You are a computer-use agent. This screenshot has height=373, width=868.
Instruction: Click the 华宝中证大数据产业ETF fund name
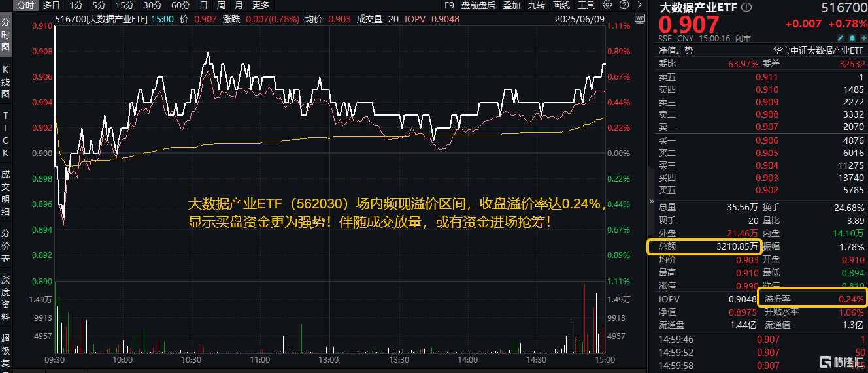click(818, 50)
